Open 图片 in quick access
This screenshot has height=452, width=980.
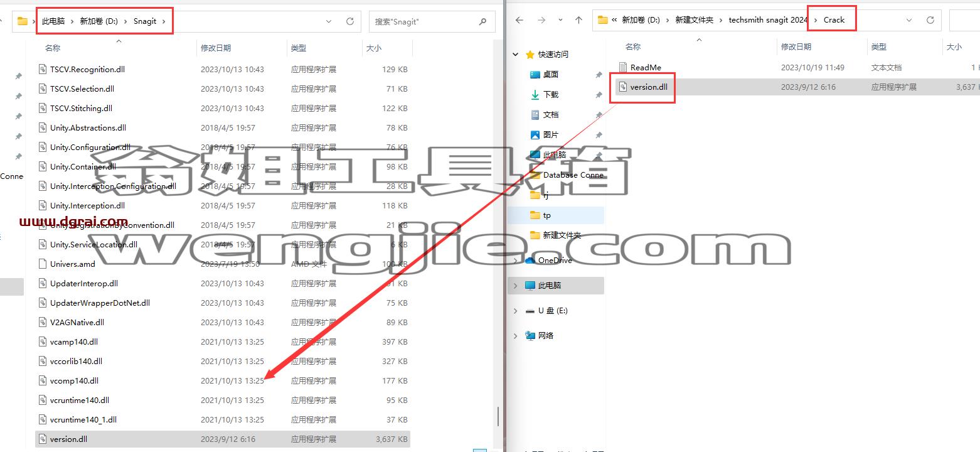tap(551, 134)
